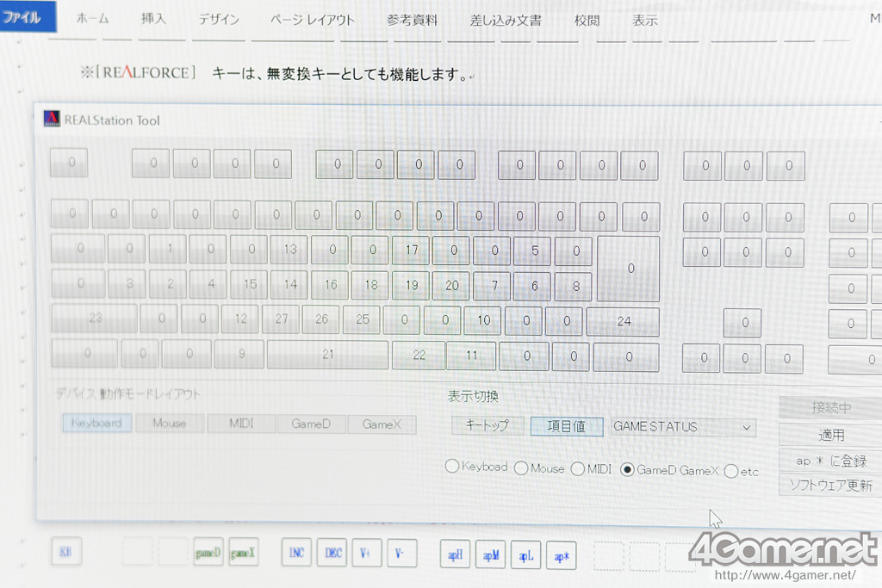Click the apM icon
The image size is (882, 588).
coord(490,554)
